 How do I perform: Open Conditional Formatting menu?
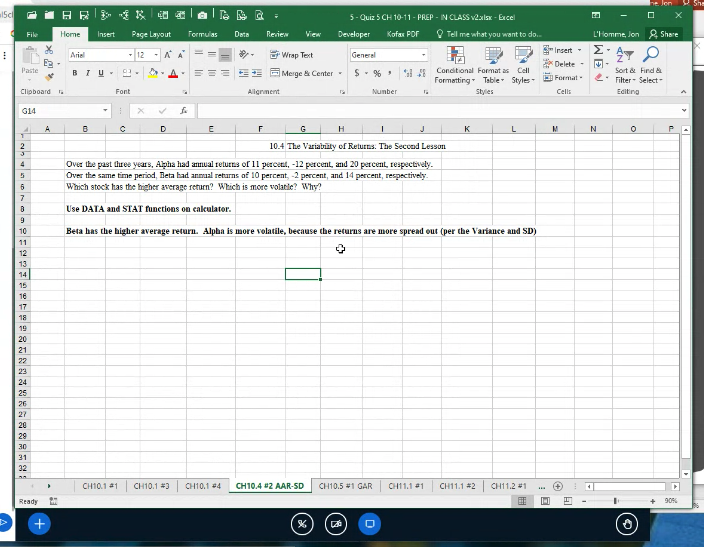coord(455,65)
